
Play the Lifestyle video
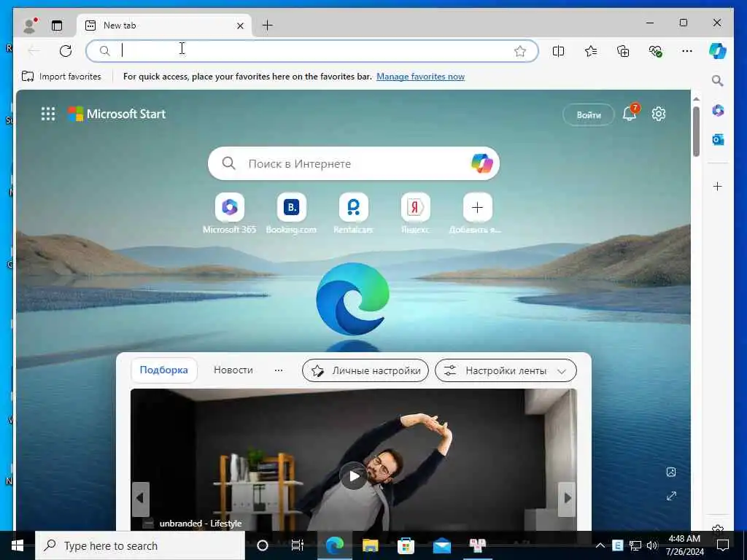[354, 475]
